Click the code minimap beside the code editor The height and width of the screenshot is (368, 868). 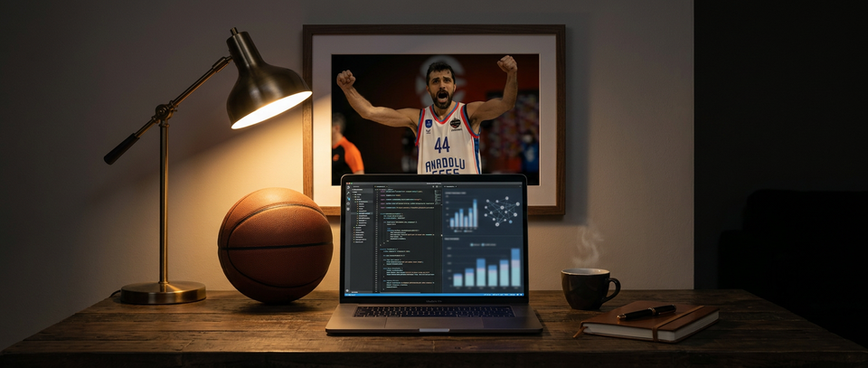[438, 197]
